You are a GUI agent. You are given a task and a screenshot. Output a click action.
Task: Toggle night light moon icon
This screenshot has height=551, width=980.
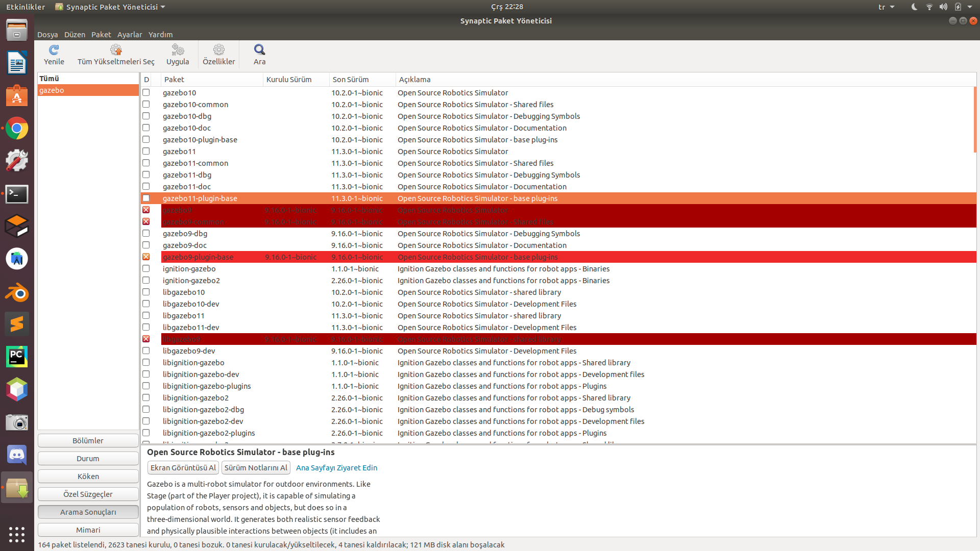[914, 7]
